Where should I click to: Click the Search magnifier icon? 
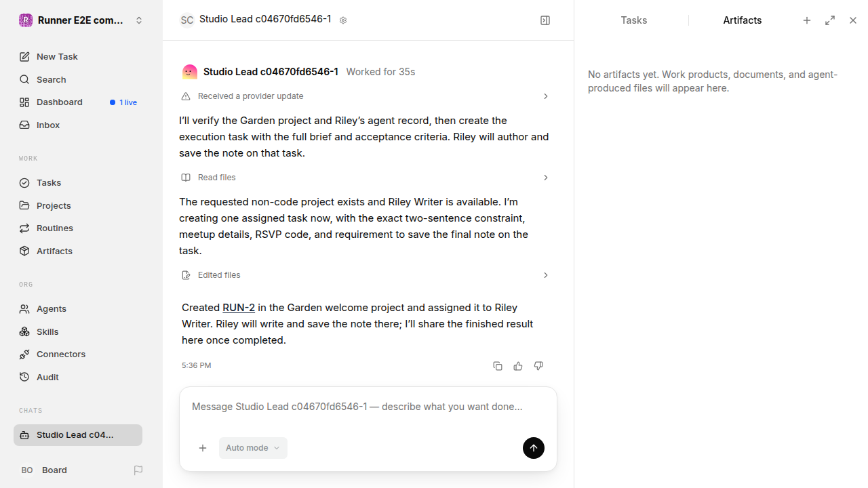24,80
